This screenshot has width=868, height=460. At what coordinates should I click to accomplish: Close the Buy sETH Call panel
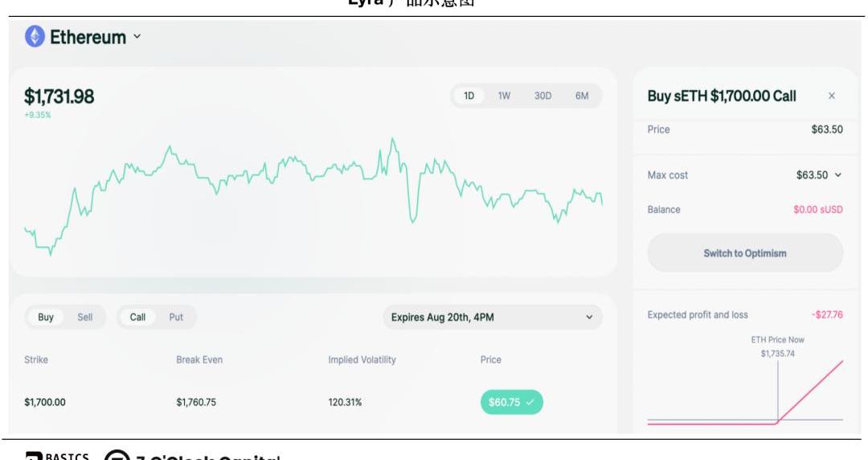point(831,96)
